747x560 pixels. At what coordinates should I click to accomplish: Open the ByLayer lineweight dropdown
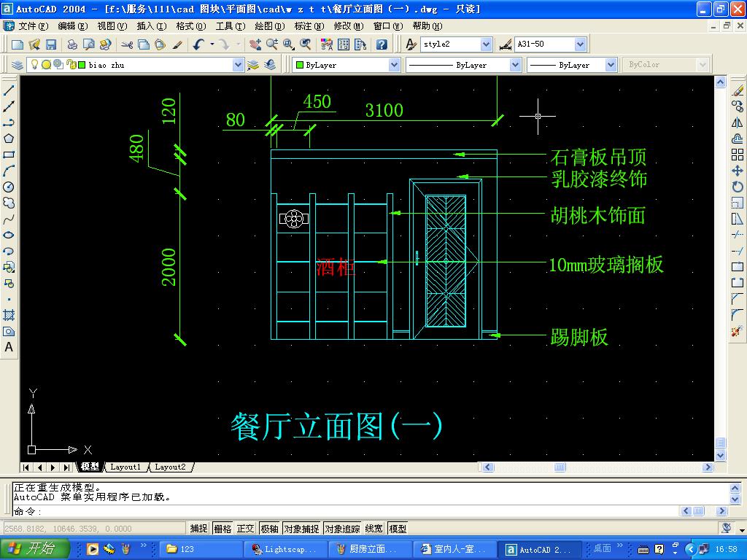611,65
